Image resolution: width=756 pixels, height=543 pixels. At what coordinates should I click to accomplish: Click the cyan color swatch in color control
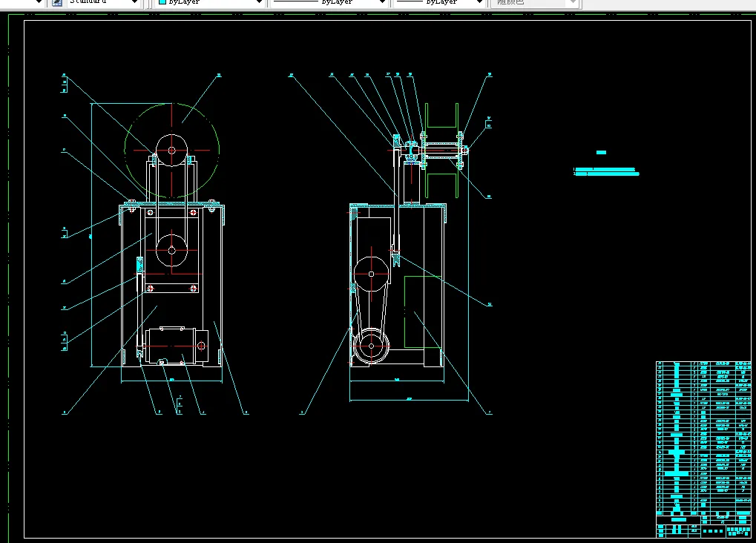tap(162, 2)
